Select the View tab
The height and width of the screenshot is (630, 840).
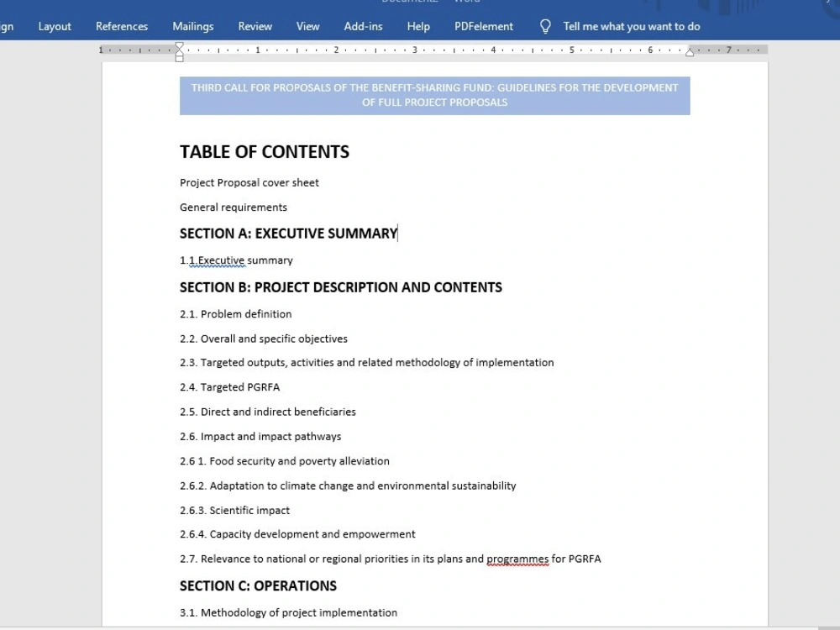pyautogui.click(x=308, y=26)
